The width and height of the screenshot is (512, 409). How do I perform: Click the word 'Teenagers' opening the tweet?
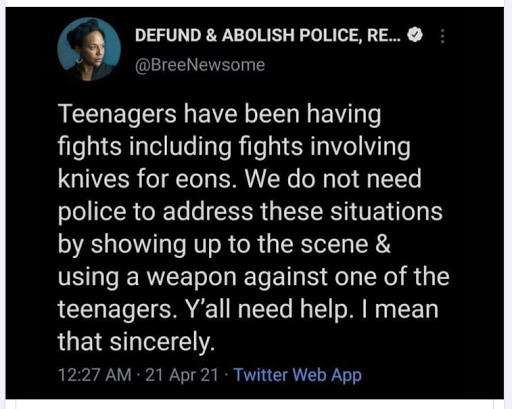[x=117, y=114]
